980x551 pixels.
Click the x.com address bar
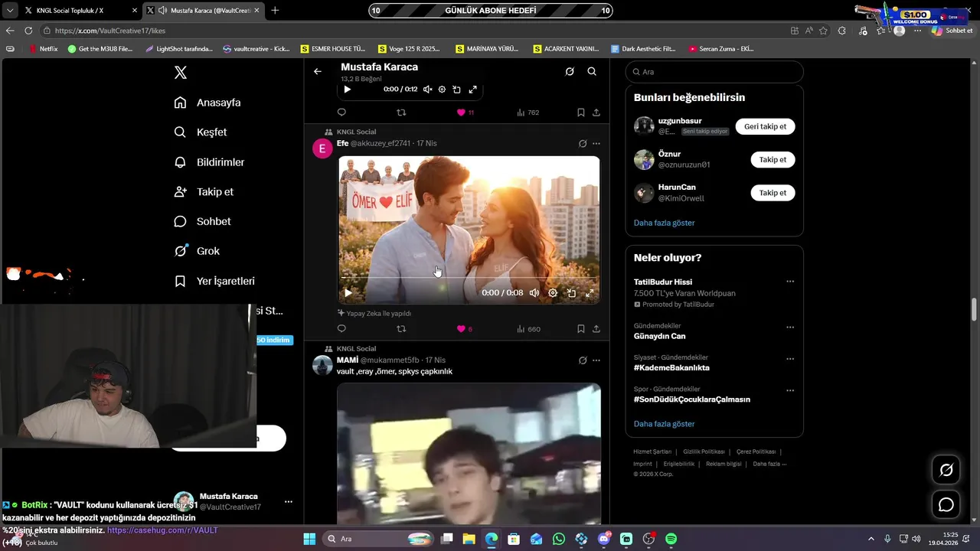point(413,31)
